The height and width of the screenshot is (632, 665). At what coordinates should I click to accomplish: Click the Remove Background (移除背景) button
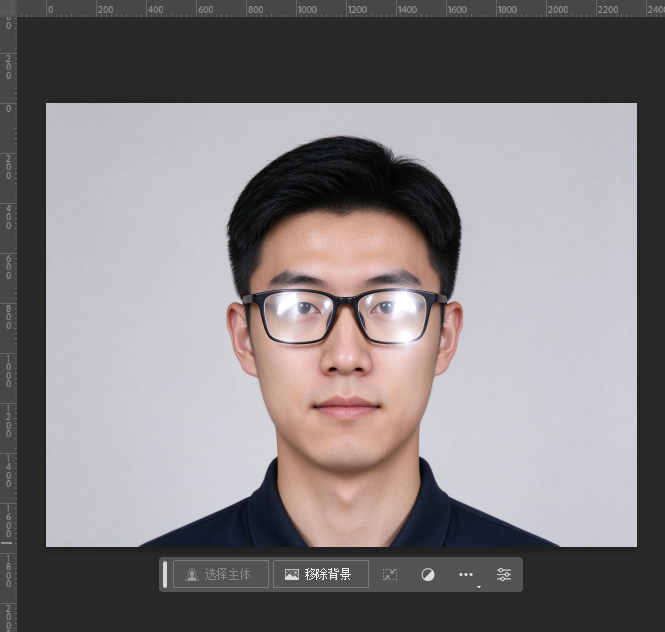(x=321, y=574)
